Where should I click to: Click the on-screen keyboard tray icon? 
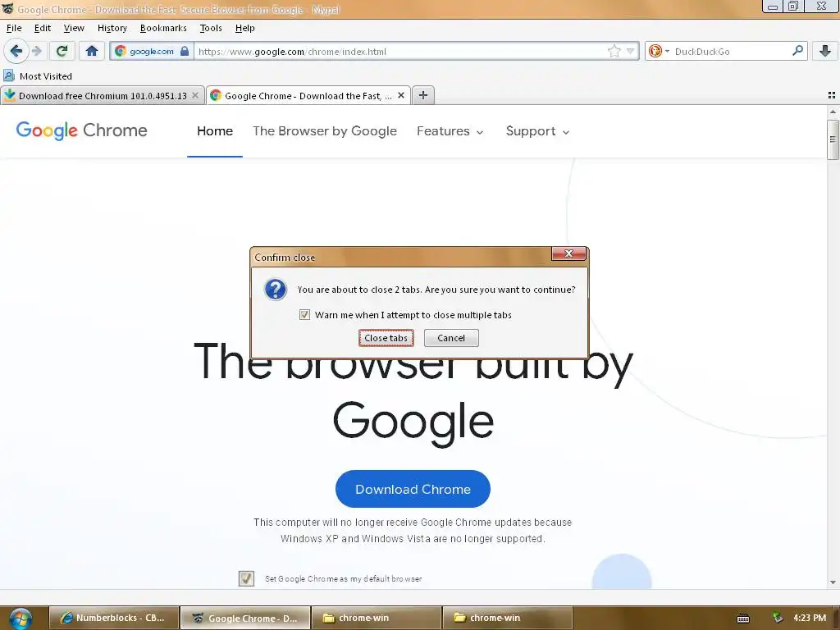[x=743, y=619]
